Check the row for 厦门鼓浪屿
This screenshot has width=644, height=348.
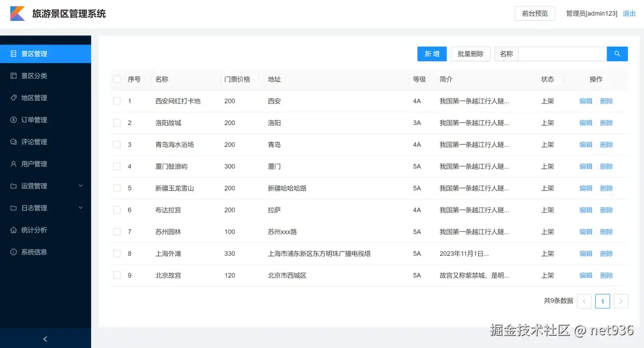point(117,166)
